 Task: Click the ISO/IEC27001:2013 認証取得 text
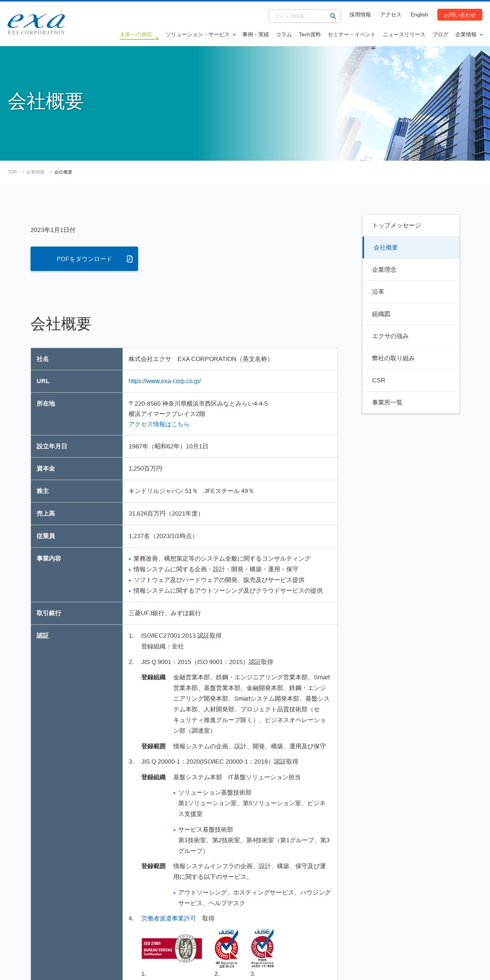pos(181,636)
